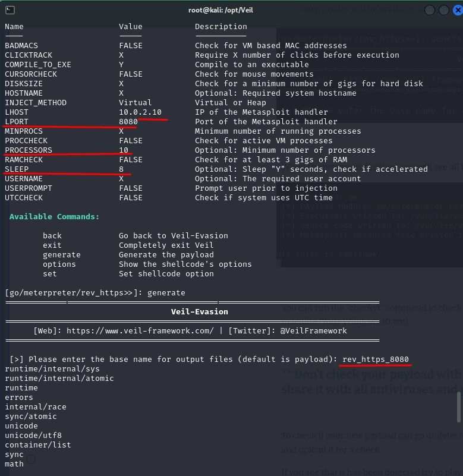Click the window title root@kali: /opt/Veil

[221, 10]
